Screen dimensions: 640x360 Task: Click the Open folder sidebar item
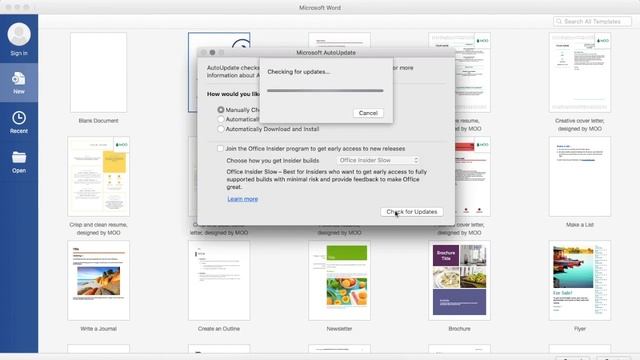19,162
